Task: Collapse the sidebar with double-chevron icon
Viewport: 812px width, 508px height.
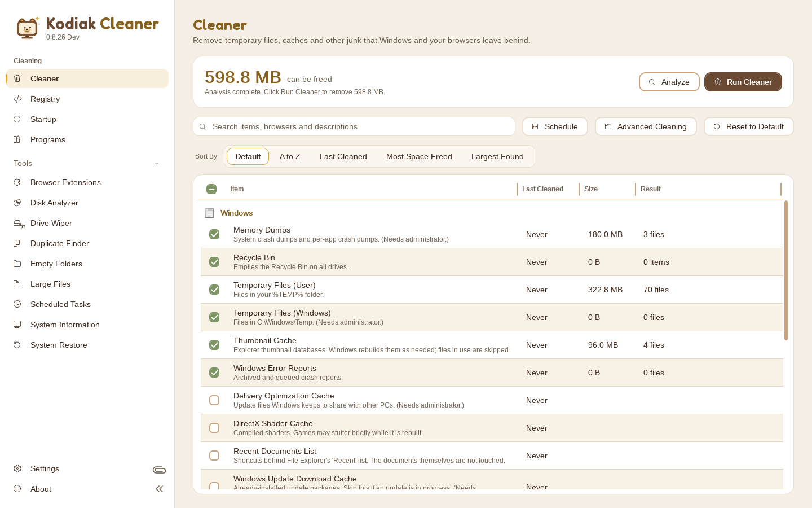Action: coord(160,489)
